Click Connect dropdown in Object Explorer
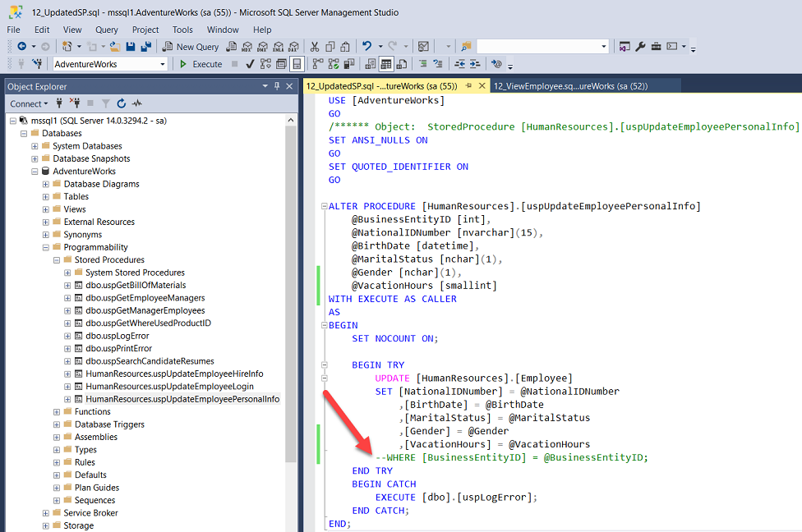The image size is (802, 532). (29, 103)
